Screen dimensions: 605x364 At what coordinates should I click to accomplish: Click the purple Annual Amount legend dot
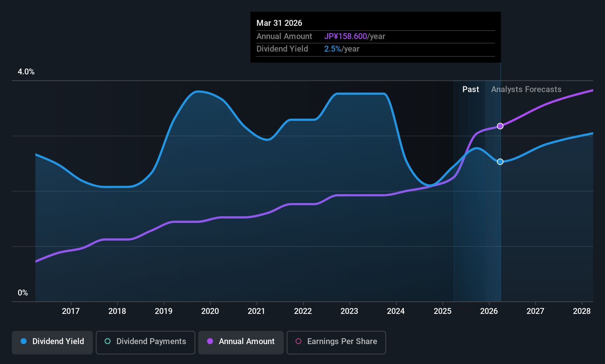tap(210, 342)
